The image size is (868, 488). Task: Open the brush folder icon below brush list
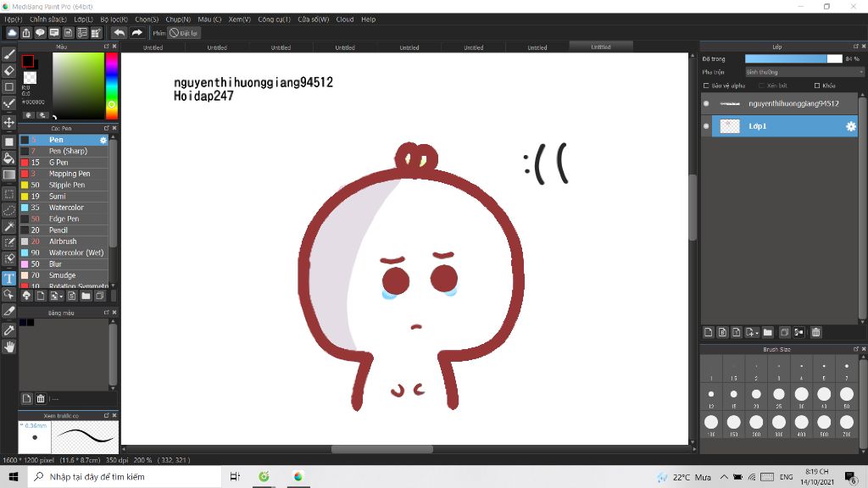click(x=86, y=296)
